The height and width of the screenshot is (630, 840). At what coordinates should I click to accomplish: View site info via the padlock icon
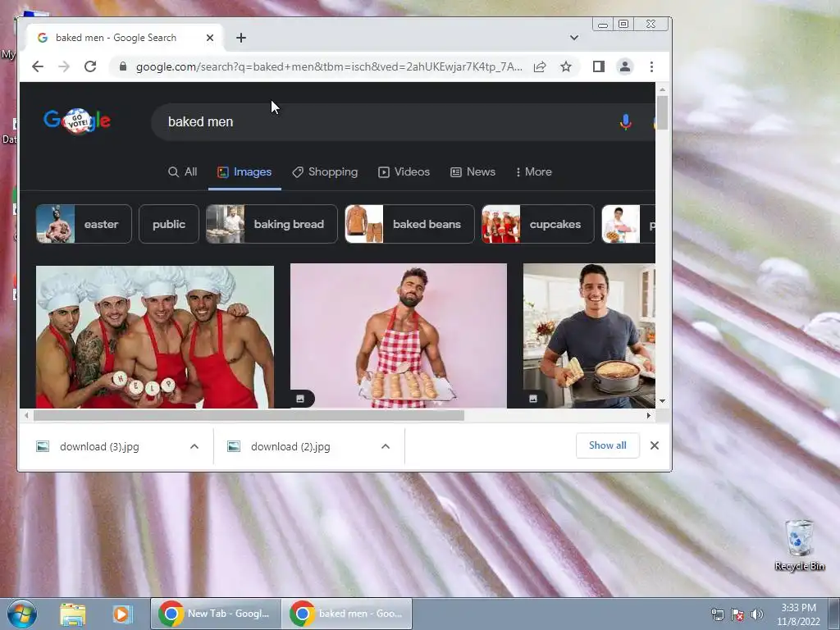pos(123,66)
